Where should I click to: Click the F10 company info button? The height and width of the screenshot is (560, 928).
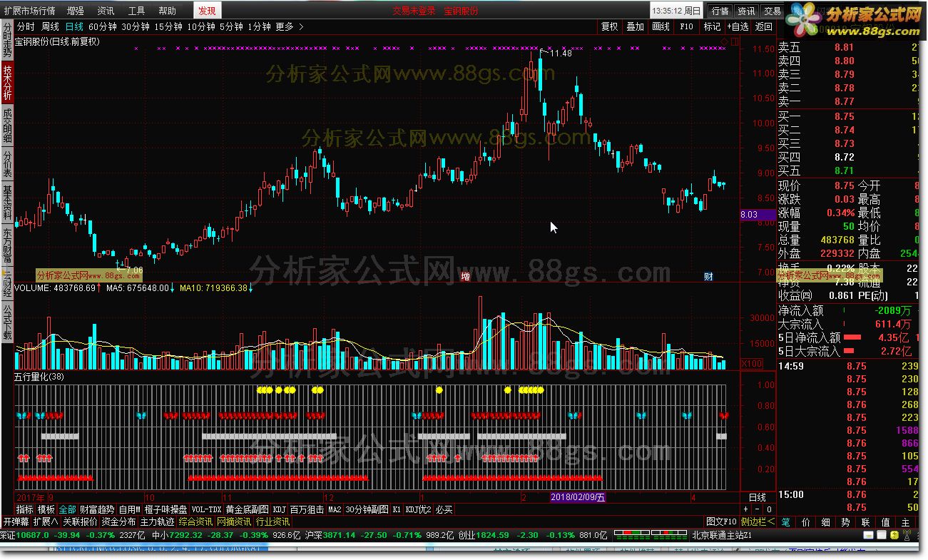tap(686, 26)
